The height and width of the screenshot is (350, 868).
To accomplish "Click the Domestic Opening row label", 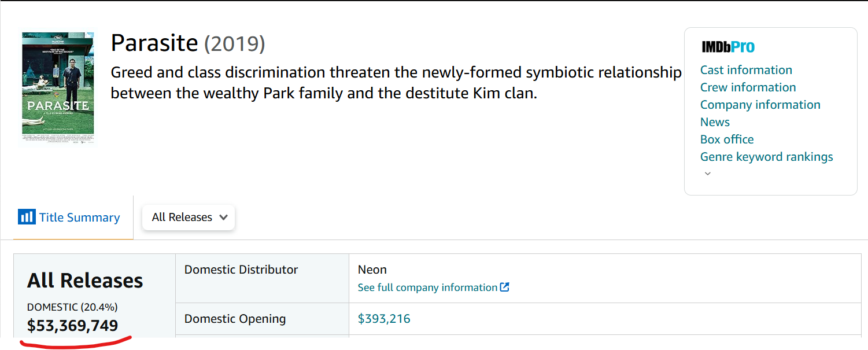I will (x=235, y=319).
